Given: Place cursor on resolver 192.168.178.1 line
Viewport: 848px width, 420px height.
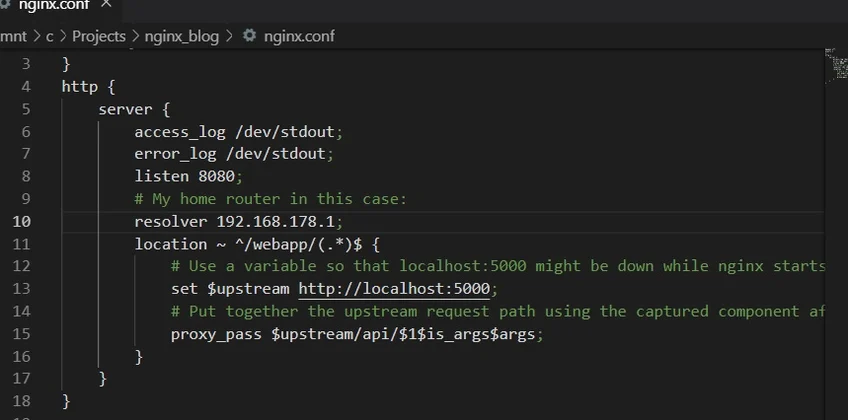Looking at the screenshot, I should [x=240, y=221].
